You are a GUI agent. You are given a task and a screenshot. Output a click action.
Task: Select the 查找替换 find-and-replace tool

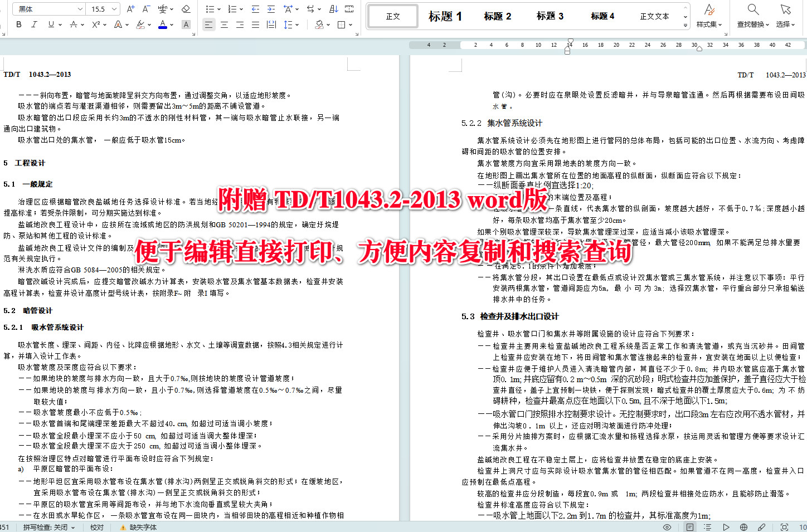(x=752, y=16)
